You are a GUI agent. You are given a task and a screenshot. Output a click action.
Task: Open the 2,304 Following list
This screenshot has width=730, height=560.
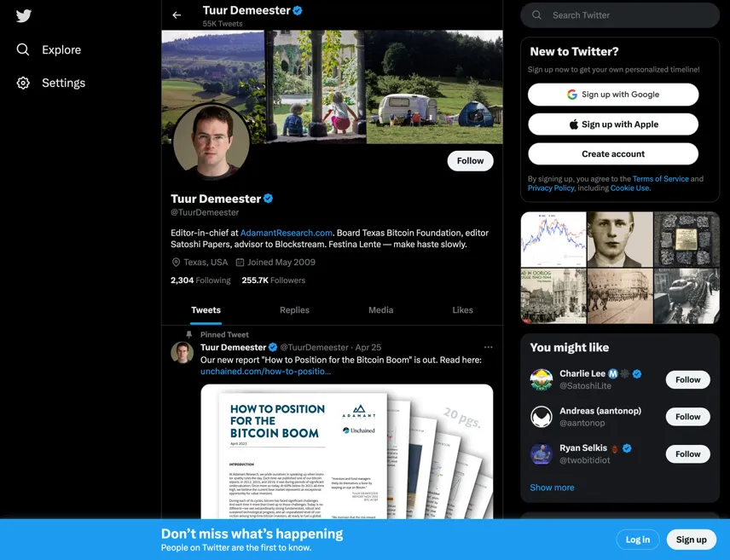(x=200, y=280)
